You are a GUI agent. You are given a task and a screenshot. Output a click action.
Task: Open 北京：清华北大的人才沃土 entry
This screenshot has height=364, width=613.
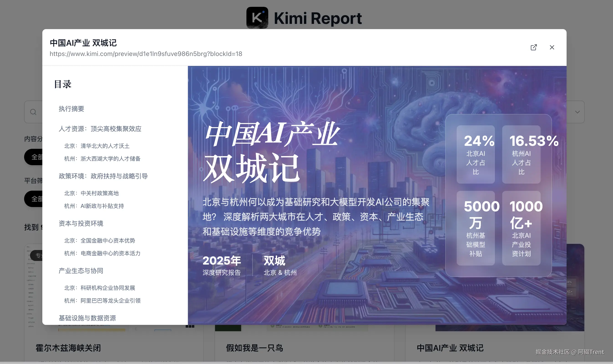pyautogui.click(x=97, y=146)
